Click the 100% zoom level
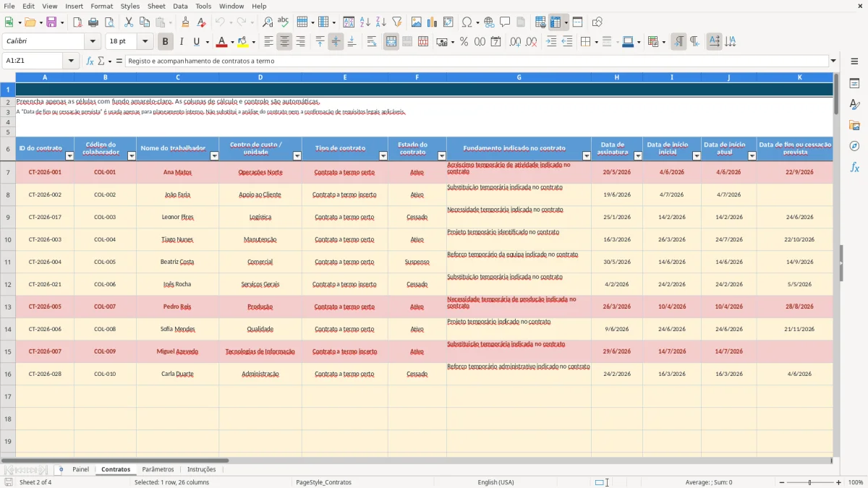This screenshot has width=868, height=488. point(856,482)
